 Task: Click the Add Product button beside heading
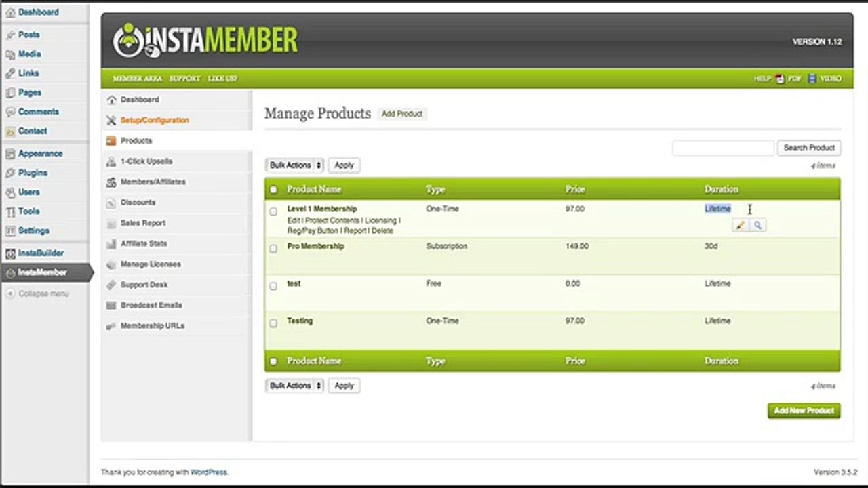[x=402, y=114]
